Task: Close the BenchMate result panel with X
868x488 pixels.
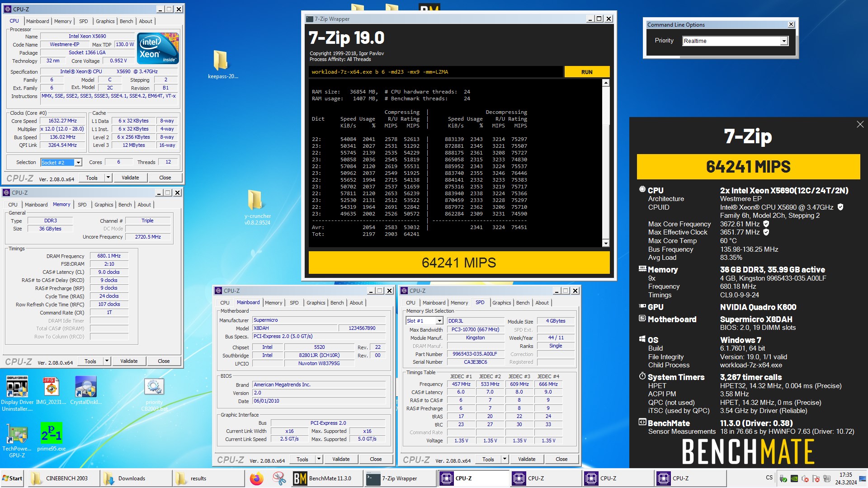Action: 860,124
